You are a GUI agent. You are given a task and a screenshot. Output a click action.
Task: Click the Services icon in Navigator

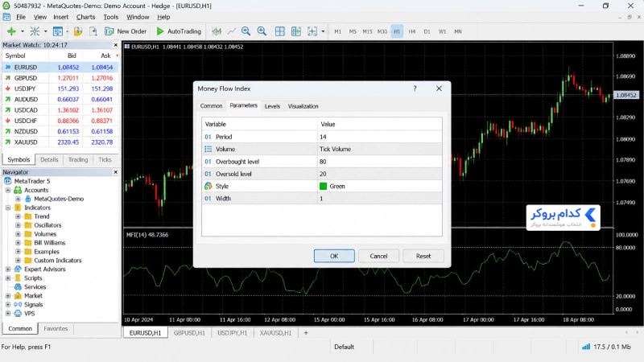click(18, 287)
